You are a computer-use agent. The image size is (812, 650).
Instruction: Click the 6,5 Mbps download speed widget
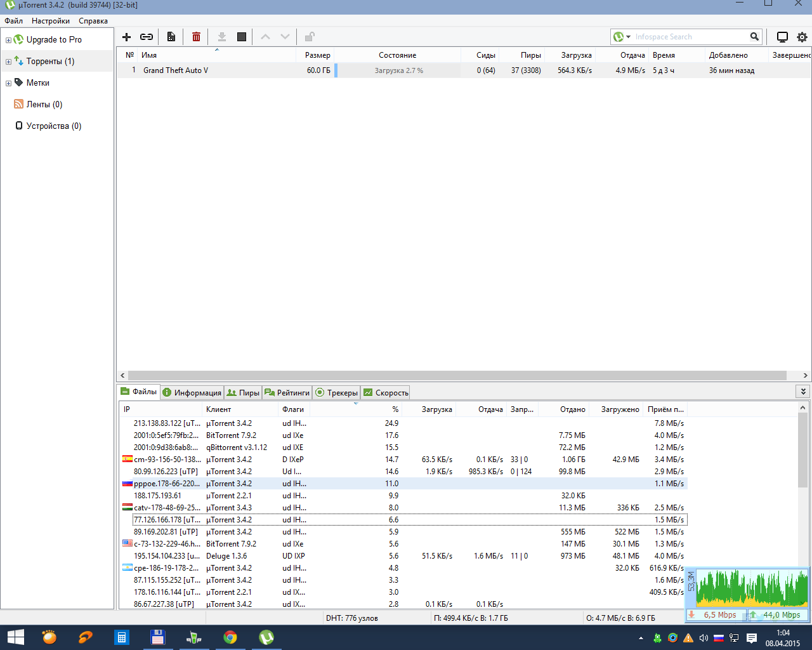[716, 614]
